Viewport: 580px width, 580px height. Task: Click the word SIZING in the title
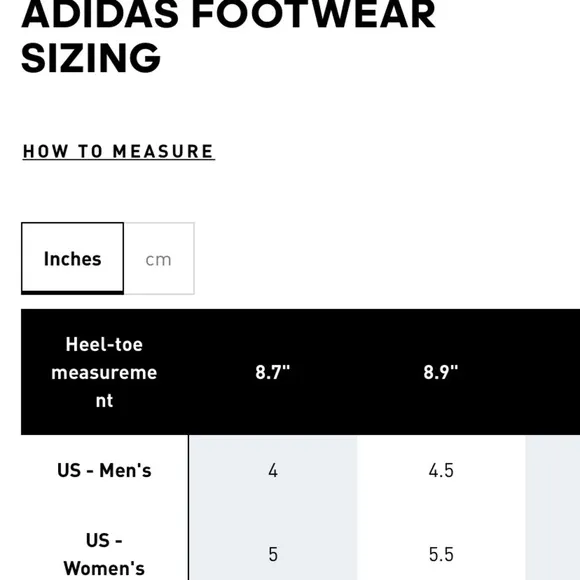pyautogui.click(x=91, y=58)
